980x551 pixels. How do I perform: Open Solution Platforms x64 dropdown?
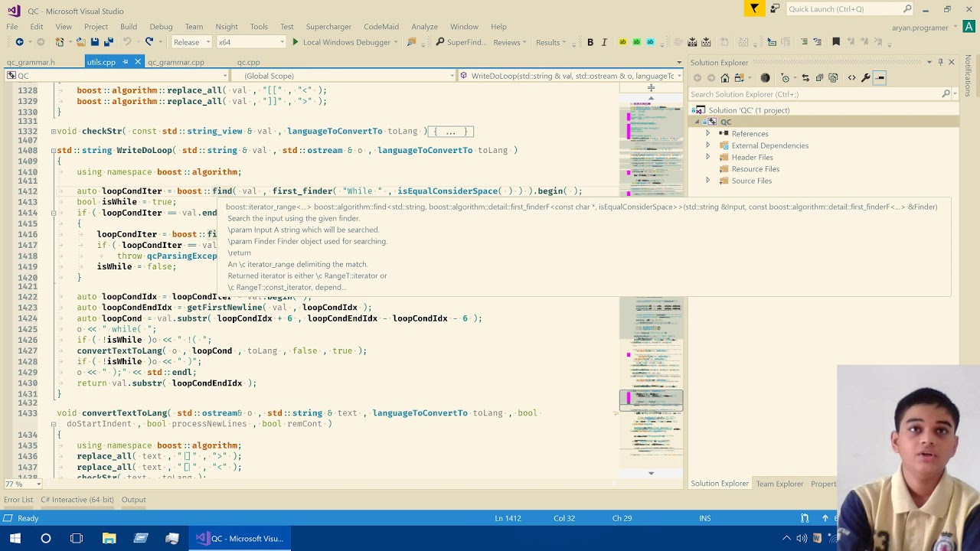point(251,42)
